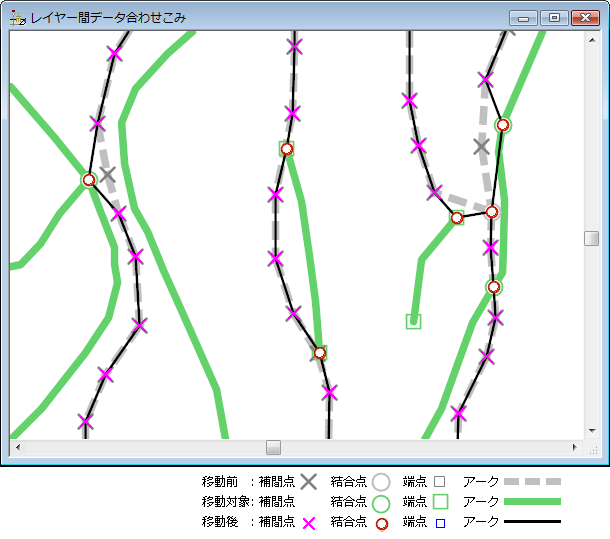Minimize the レイヤー間データ合わせこみ window
This screenshot has width=610, height=539.
524,18
